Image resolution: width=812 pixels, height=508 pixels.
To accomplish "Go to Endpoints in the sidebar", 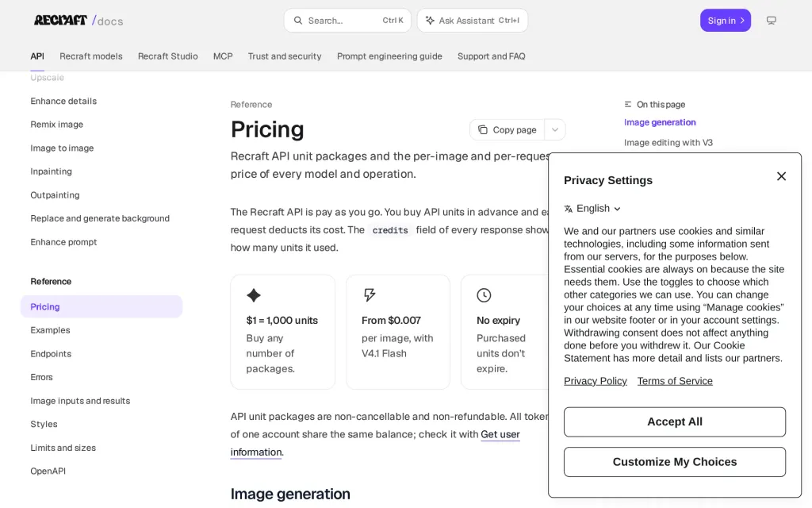I will tap(51, 354).
